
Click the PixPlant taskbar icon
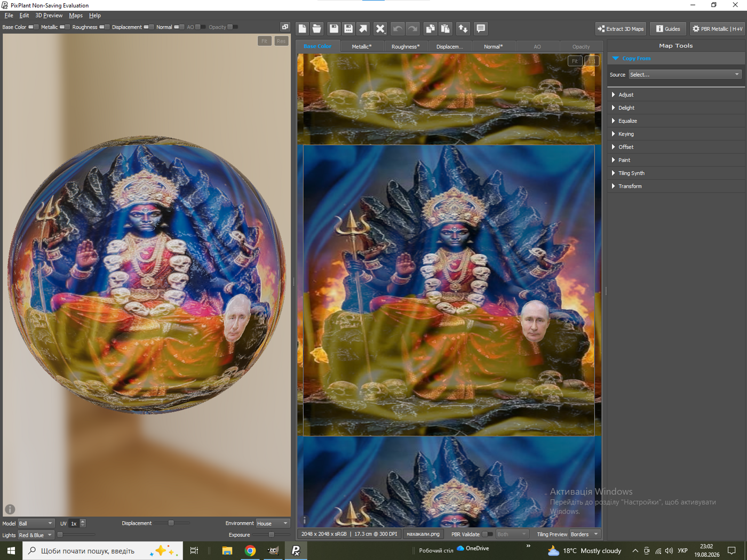296,550
